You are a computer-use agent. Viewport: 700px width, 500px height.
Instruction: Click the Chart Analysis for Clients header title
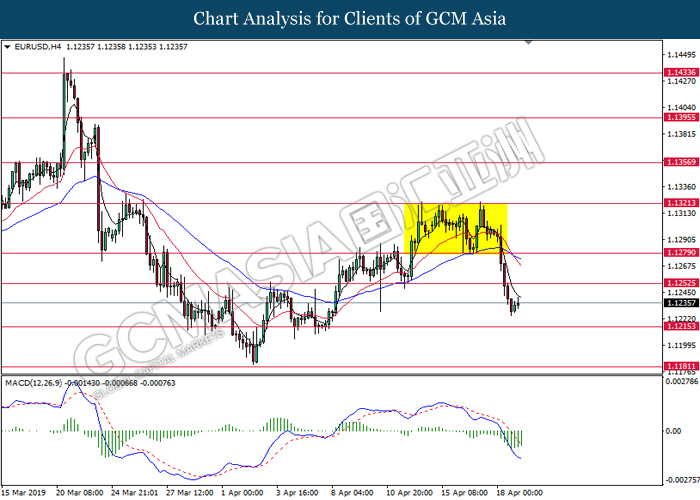pos(350,19)
